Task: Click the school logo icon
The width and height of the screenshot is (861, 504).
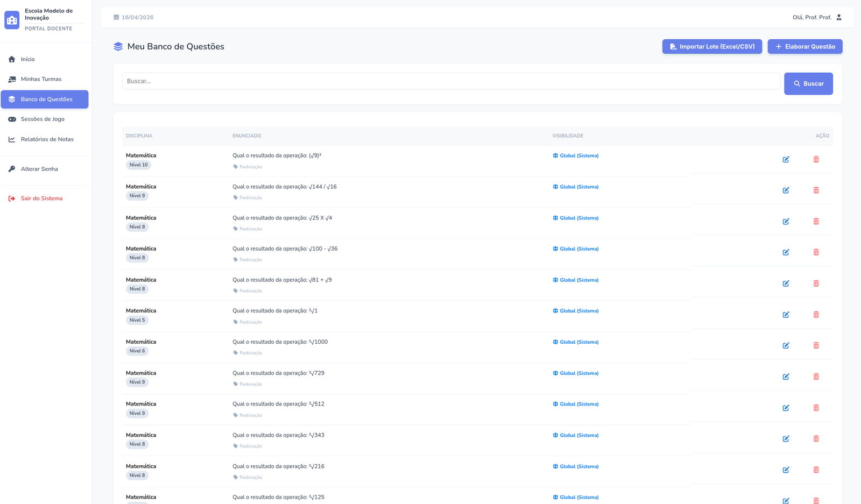Action: point(12,20)
